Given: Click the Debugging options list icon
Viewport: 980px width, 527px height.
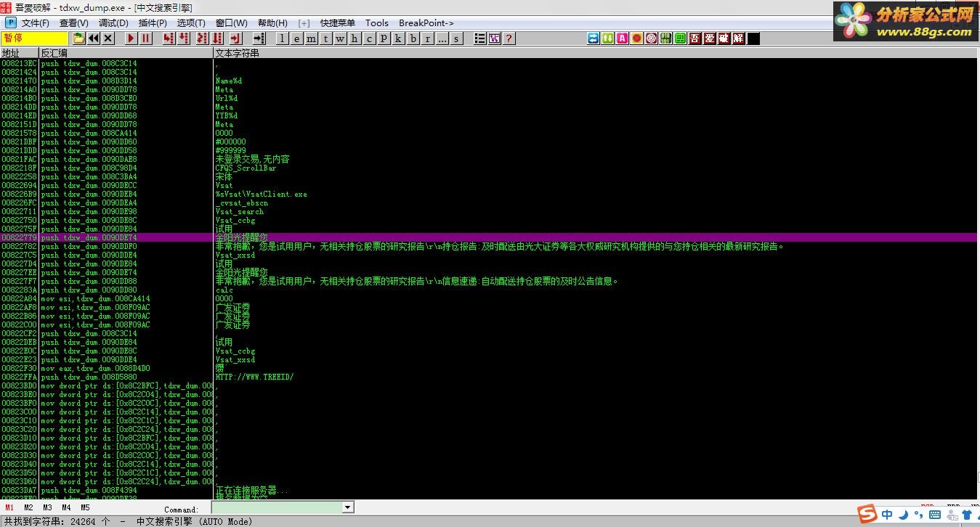Looking at the screenshot, I should tap(479, 38).
